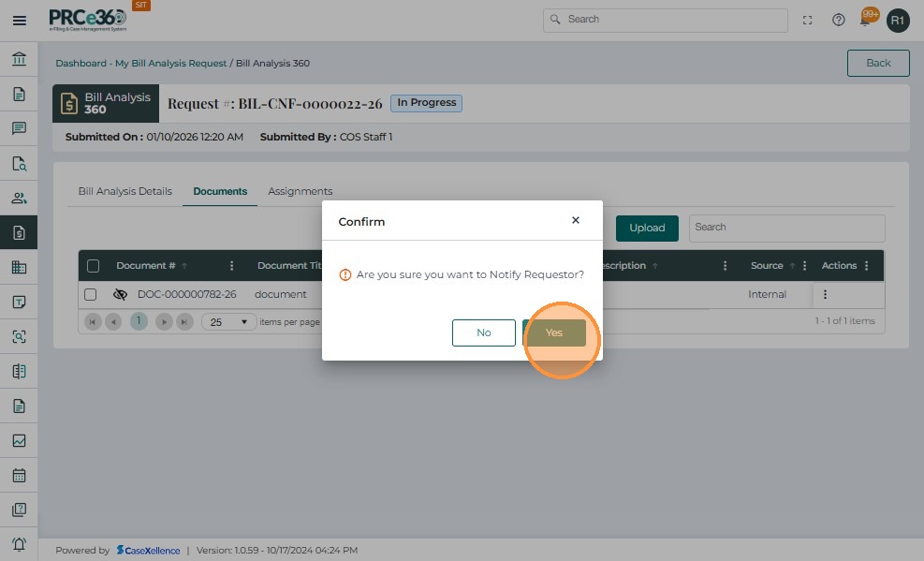Open the lined report sidebar icon above the analytics chart

point(19,406)
